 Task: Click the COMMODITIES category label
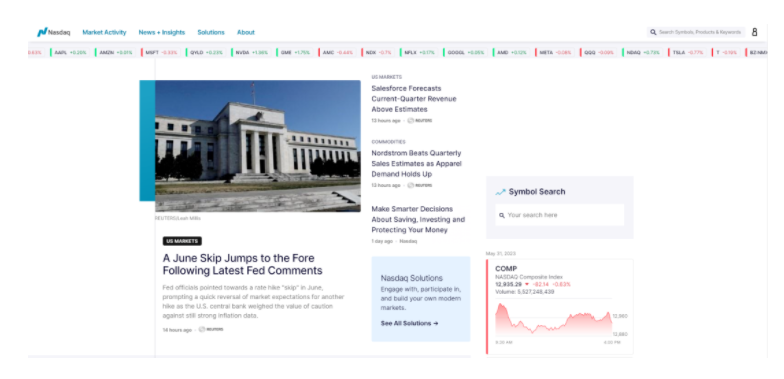pyautogui.click(x=388, y=142)
